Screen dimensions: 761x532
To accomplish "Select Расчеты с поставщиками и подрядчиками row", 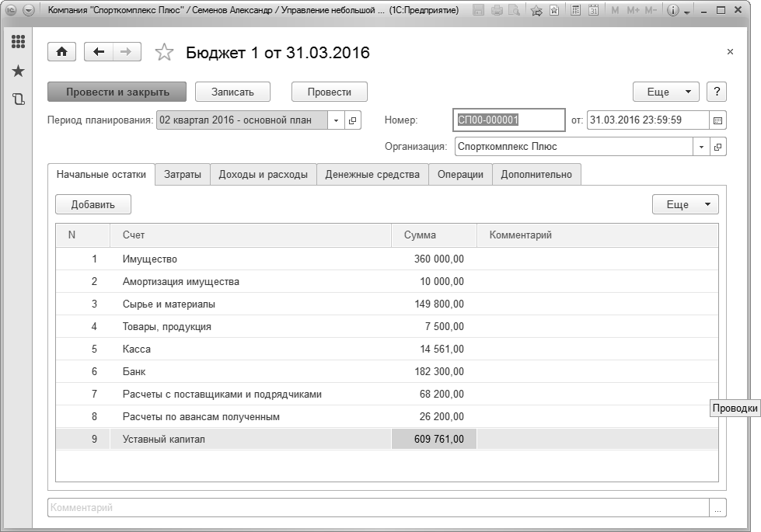I will point(387,395).
